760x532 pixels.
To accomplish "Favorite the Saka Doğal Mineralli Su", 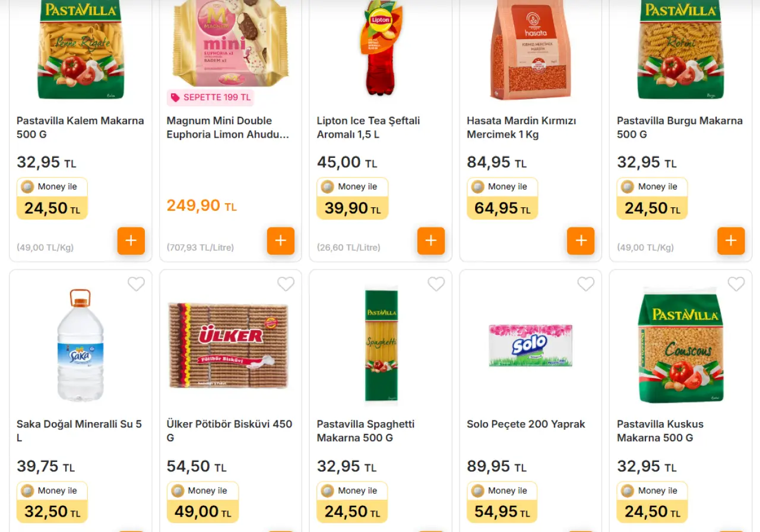I will pos(136,284).
